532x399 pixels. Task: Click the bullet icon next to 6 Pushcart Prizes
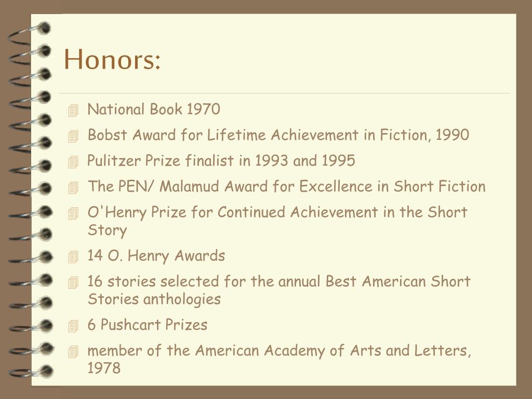click(x=73, y=326)
